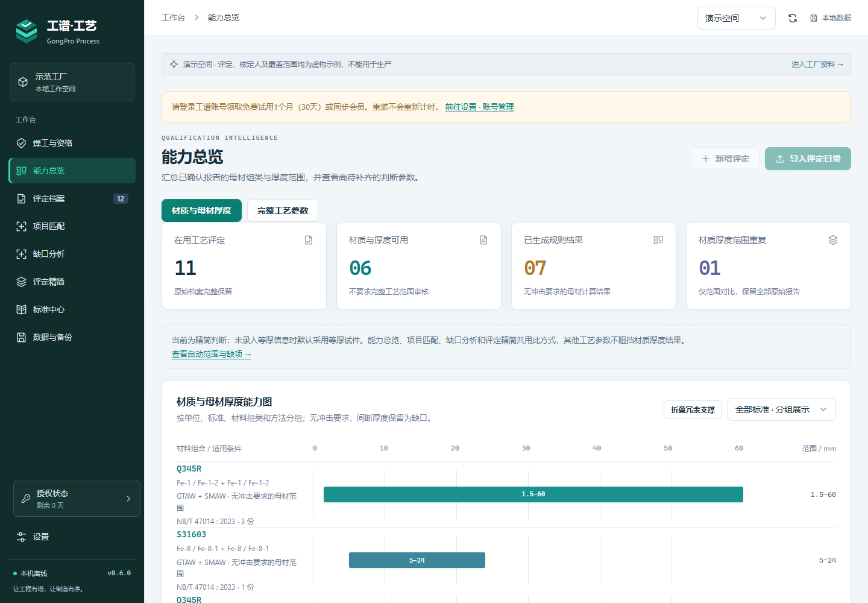Click the 本机离线 status indicator
Screen dimensions: 868x603
pyautogui.click(x=30, y=573)
